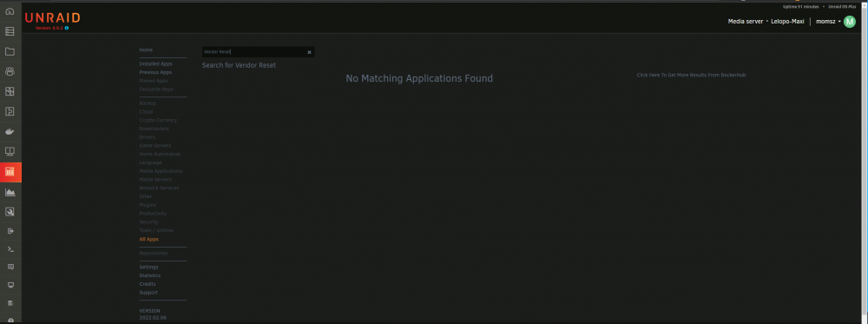
Task: Click the highlighted Apps icon in sidebar
Action: coord(10,172)
